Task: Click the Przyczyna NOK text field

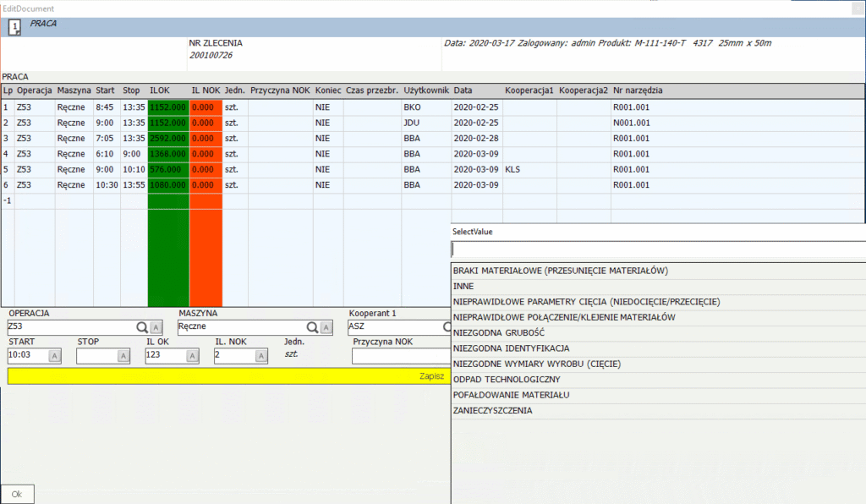Action: (397, 355)
